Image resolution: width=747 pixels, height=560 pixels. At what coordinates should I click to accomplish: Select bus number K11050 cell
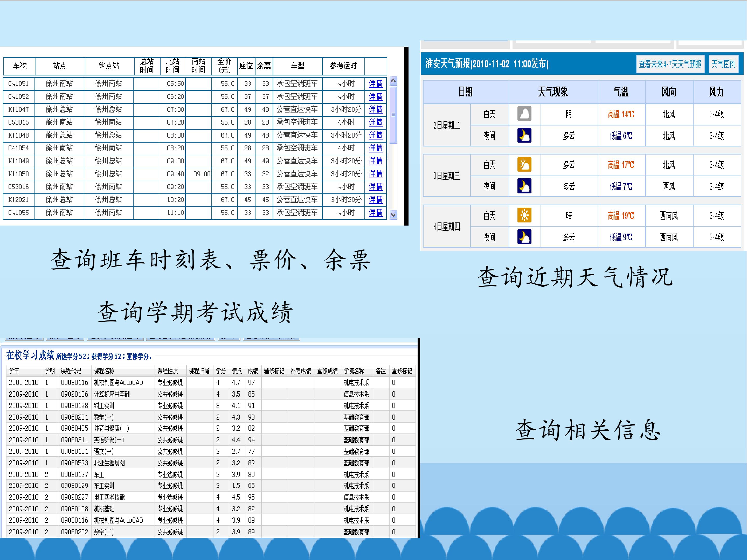(x=19, y=174)
